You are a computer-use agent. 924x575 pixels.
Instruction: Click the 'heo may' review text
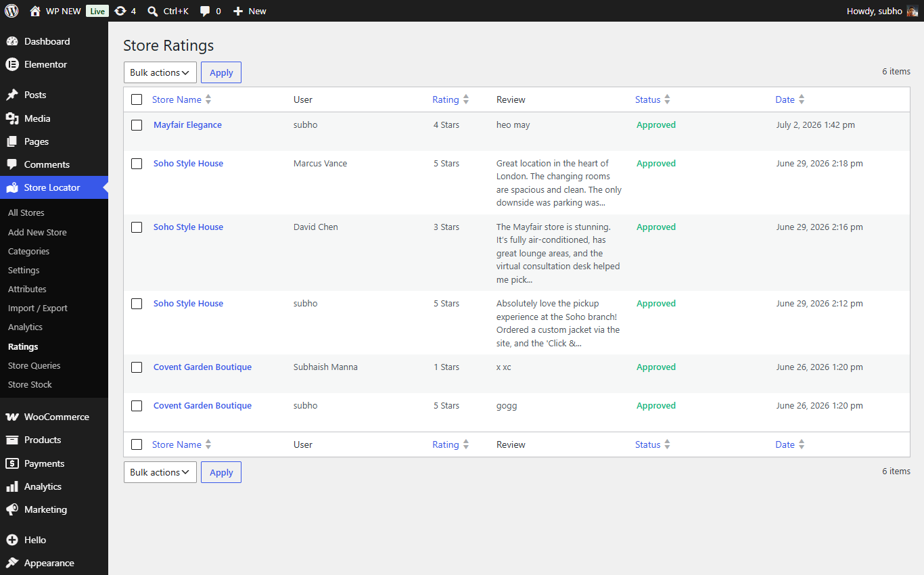click(x=513, y=125)
